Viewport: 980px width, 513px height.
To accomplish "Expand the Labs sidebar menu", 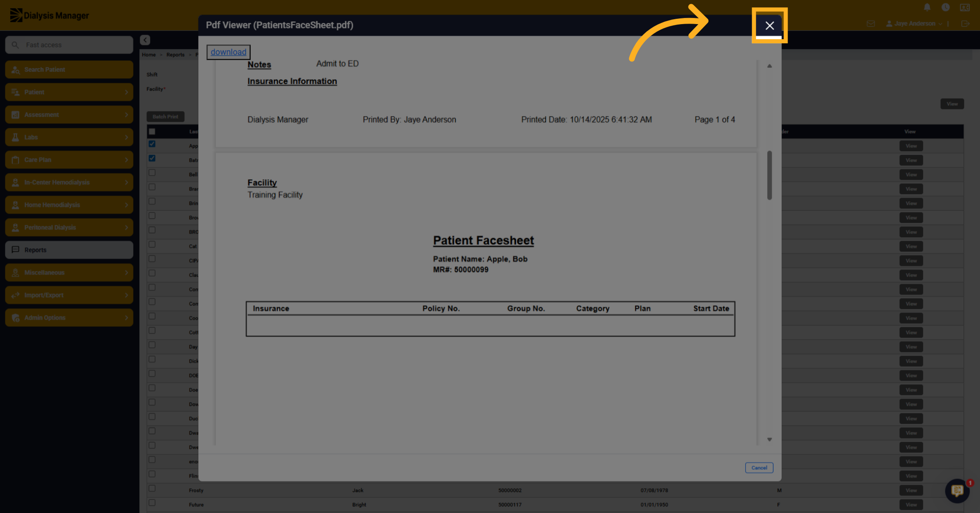I will (69, 137).
